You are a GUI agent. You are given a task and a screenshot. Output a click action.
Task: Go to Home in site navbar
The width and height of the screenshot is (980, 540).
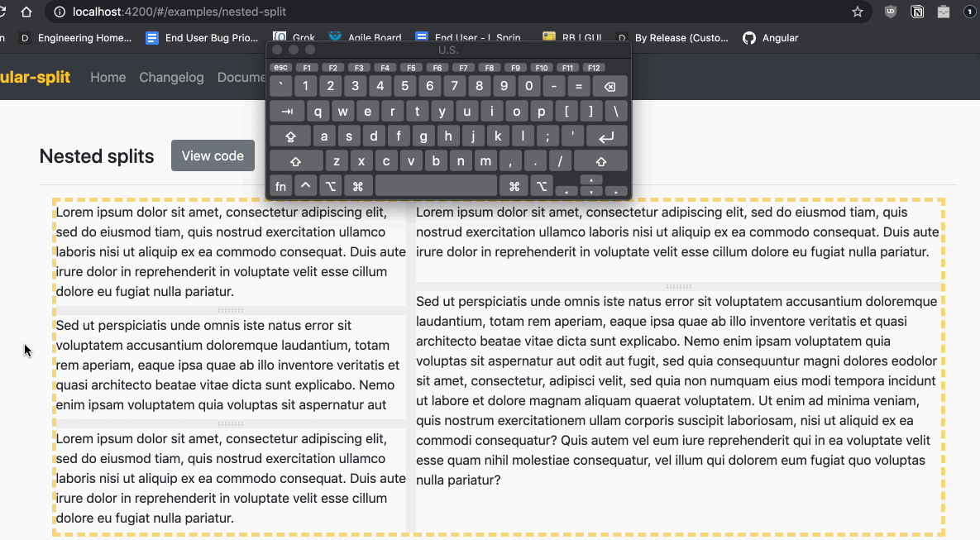click(x=108, y=78)
